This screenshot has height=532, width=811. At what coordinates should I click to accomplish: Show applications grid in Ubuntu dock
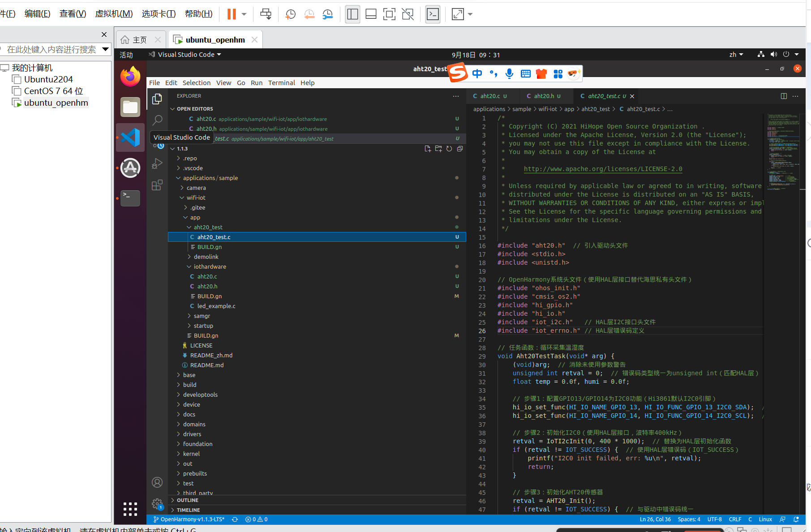[130, 509]
